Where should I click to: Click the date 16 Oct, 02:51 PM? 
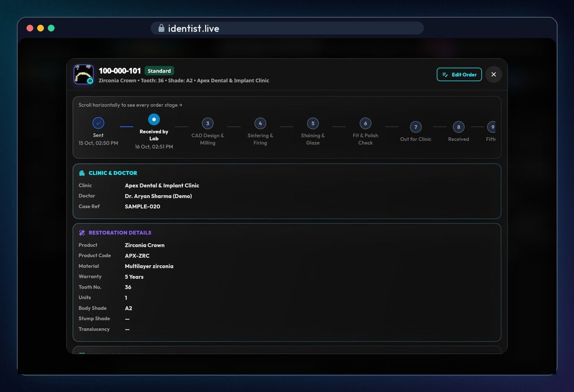pyautogui.click(x=154, y=147)
